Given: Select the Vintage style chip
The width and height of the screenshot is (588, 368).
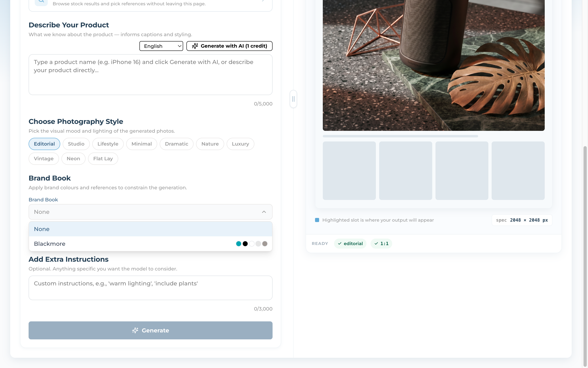Looking at the screenshot, I should pyautogui.click(x=44, y=159).
